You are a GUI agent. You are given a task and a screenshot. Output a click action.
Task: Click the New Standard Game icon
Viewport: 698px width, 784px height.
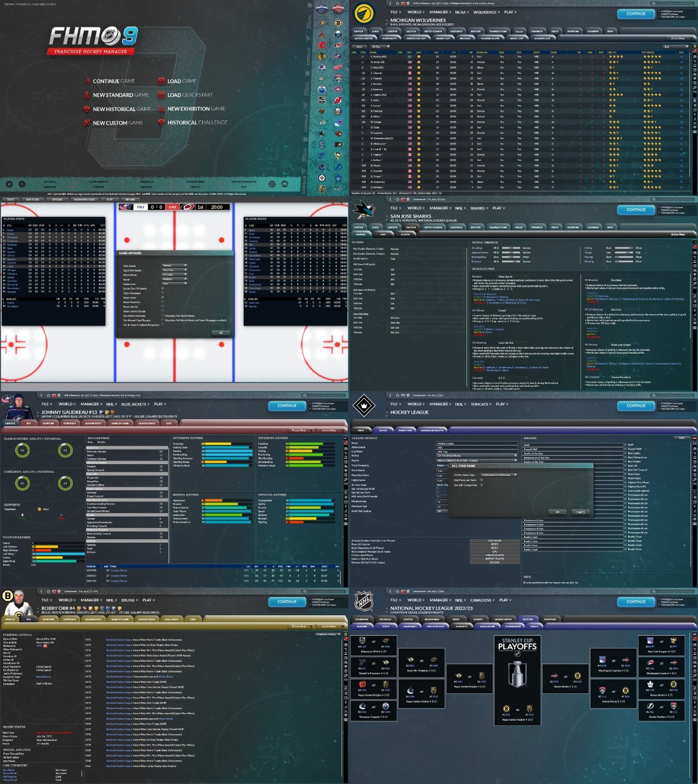click(87, 95)
